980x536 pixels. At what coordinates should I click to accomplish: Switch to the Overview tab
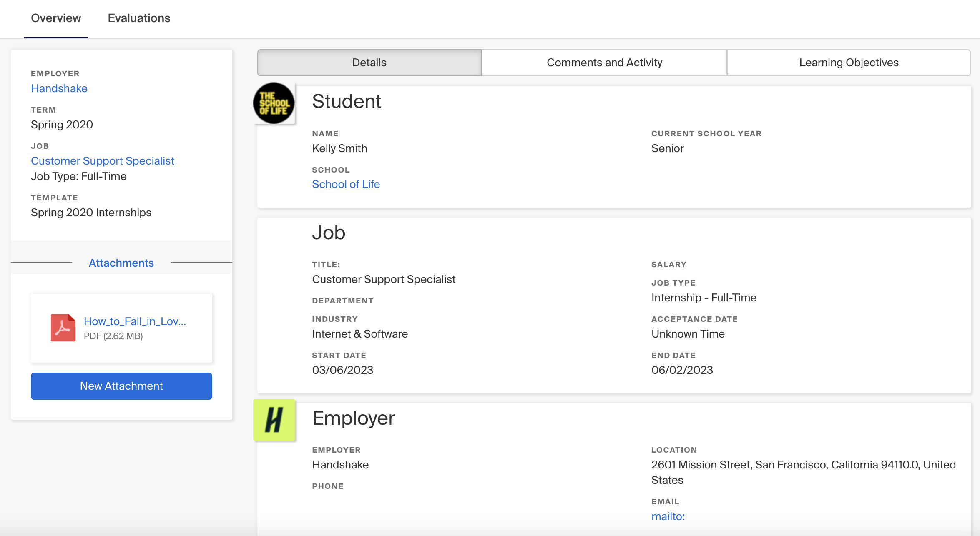(x=56, y=18)
